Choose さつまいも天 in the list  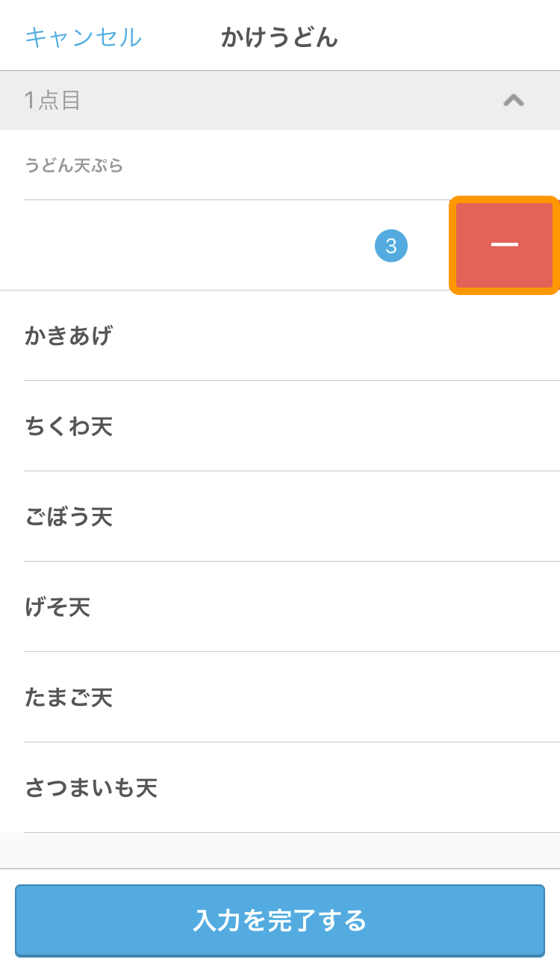point(91,788)
